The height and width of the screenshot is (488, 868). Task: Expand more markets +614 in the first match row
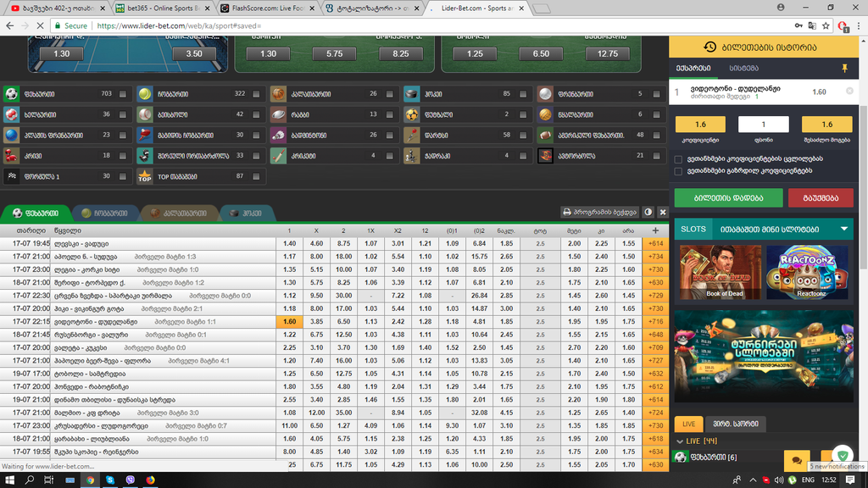click(655, 243)
